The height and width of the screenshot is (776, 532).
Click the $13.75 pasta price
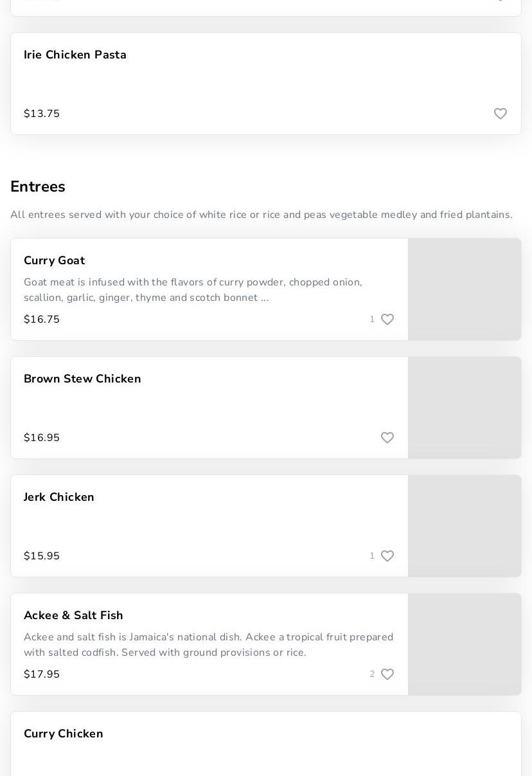42,114
